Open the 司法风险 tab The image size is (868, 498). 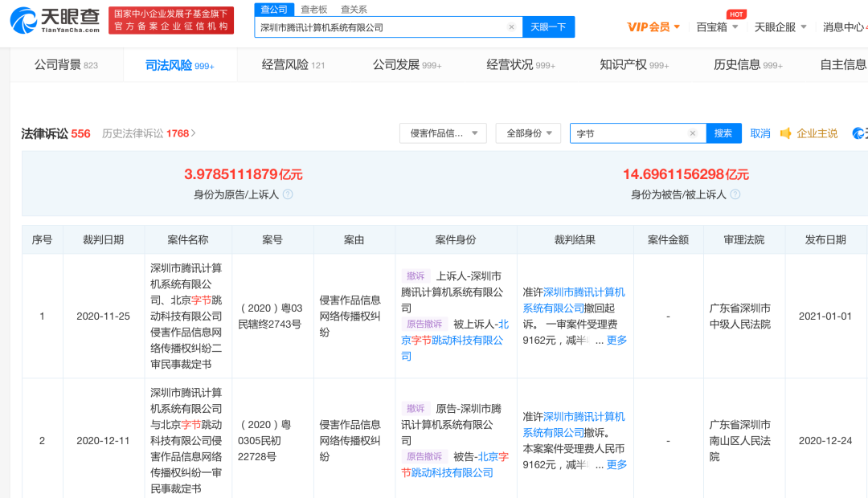pos(180,65)
